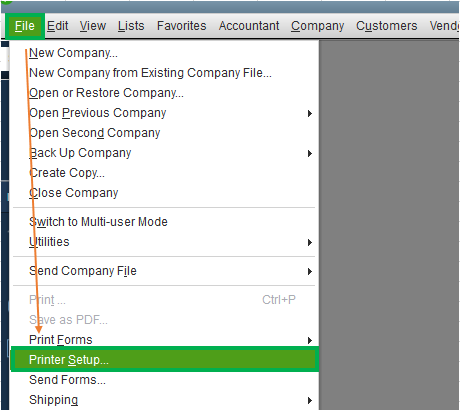460x410 pixels.
Task: Expand the Send Company File submenu arrow
Action: tap(310, 271)
